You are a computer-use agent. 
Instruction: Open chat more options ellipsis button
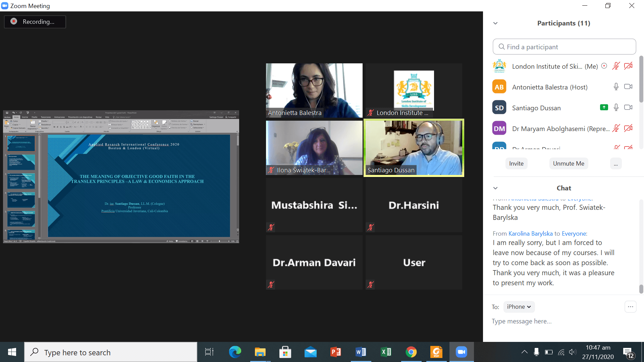(631, 307)
